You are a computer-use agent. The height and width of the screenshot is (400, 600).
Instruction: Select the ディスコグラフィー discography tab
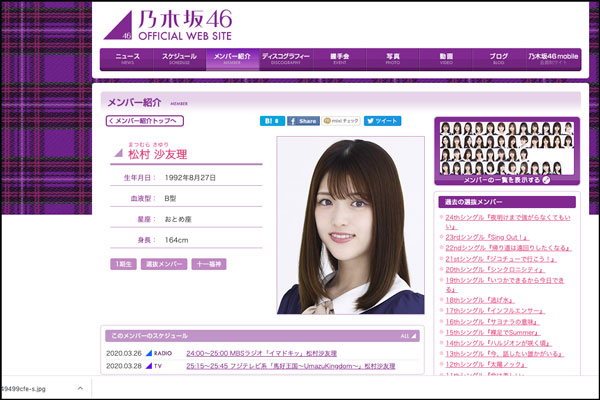(x=286, y=59)
